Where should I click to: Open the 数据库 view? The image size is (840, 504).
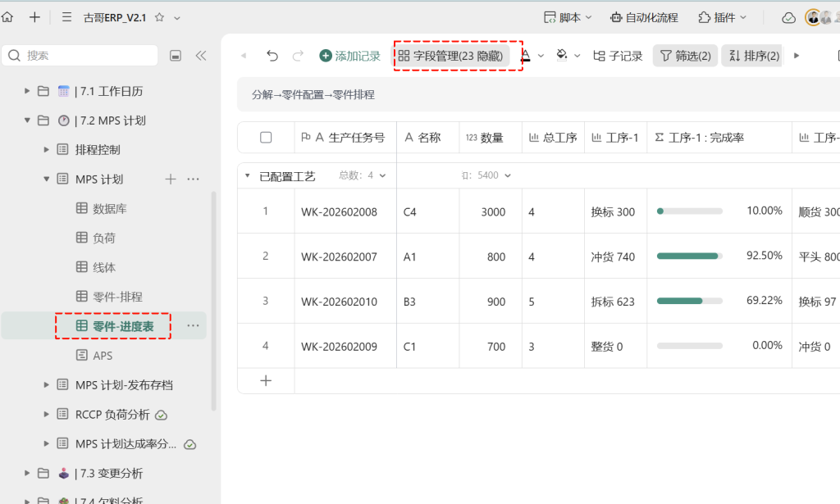[x=101, y=209]
